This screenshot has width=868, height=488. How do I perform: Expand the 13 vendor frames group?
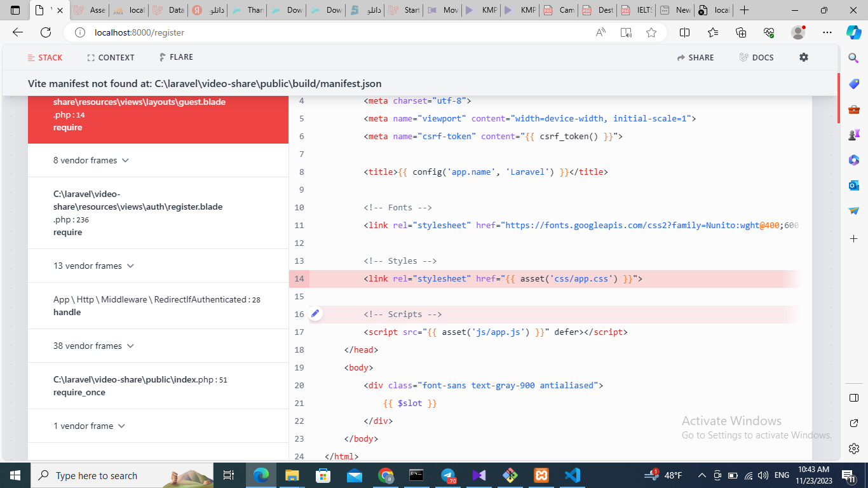click(93, 266)
